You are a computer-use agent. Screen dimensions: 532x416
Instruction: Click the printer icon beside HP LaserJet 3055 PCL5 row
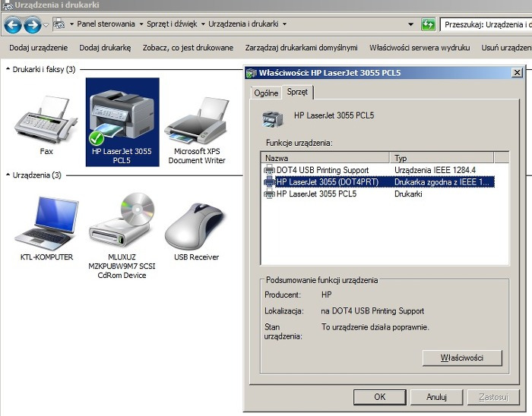[x=269, y=194]
